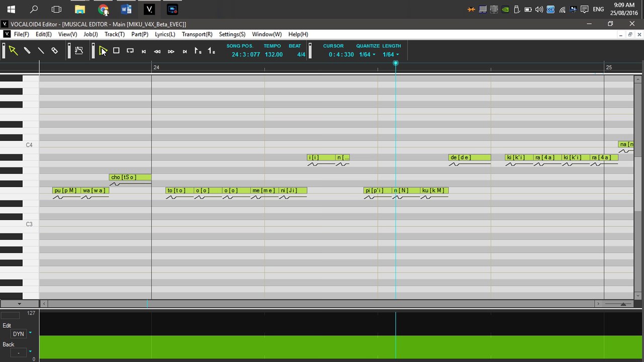
Task: Open File Explorer from the taskbar
Action: coord(79,9)
